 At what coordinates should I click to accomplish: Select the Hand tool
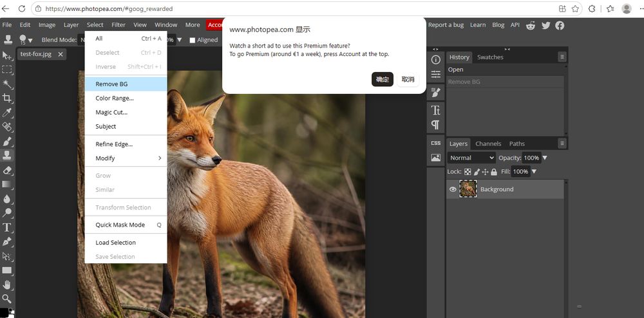point(7,285)
